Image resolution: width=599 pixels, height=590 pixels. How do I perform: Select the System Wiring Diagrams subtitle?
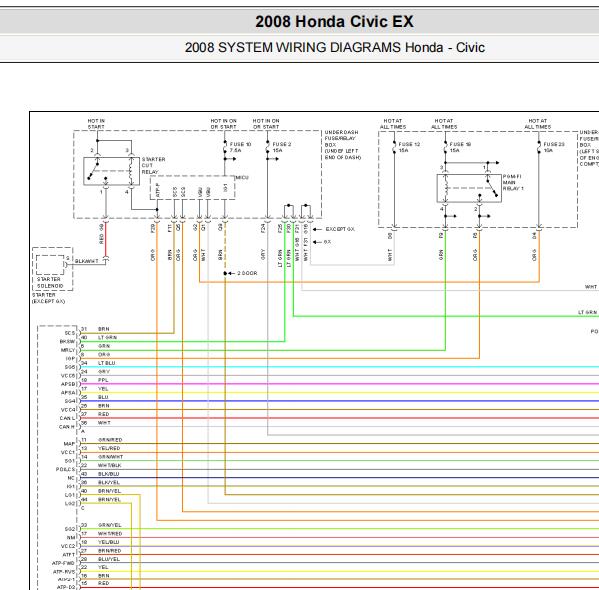coord(335,47)
